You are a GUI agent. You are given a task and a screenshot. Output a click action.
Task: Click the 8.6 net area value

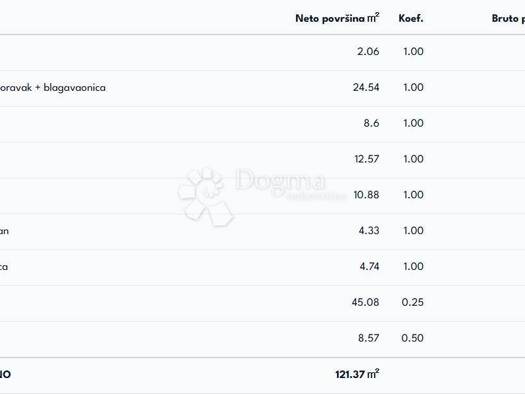[x=371, y=123]
